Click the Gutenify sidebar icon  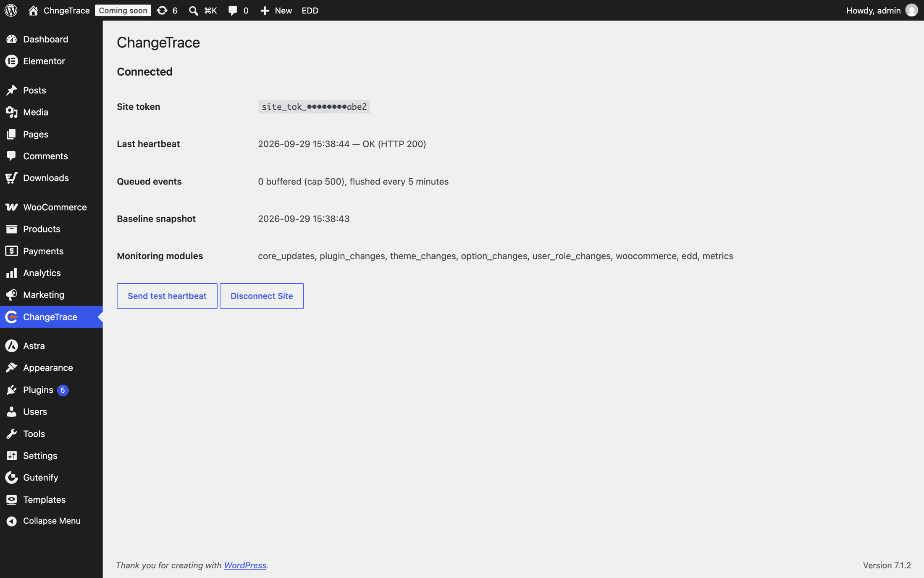12,477
